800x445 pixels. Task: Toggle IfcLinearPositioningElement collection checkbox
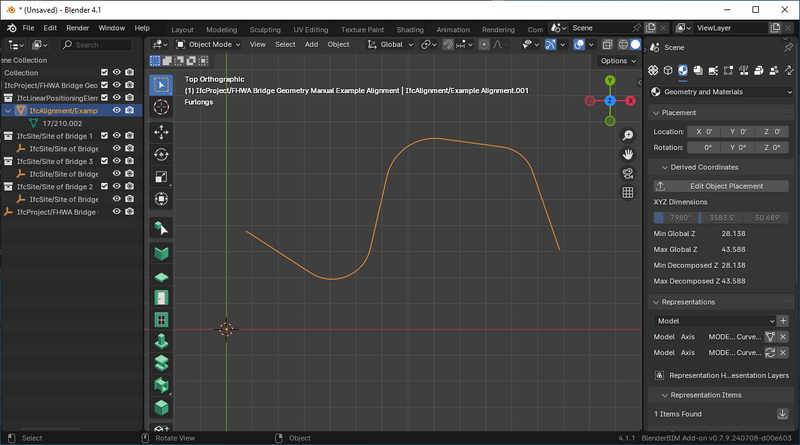pos(105,97)
